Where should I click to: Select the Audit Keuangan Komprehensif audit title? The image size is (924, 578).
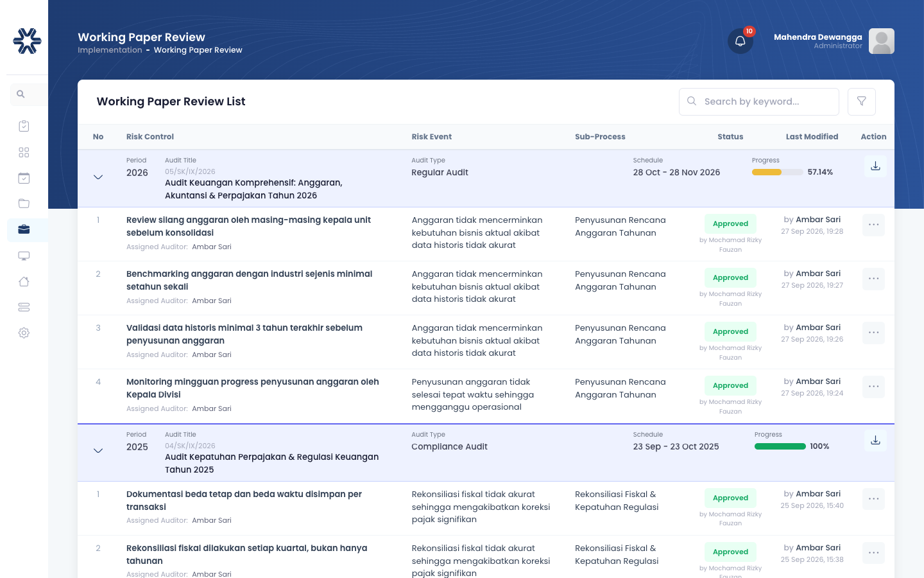253,189
